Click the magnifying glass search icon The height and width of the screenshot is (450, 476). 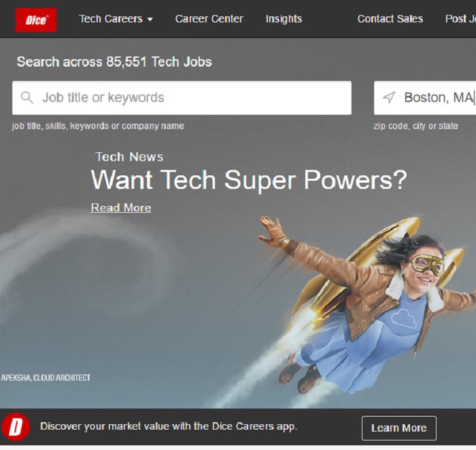tap(27, 98)
